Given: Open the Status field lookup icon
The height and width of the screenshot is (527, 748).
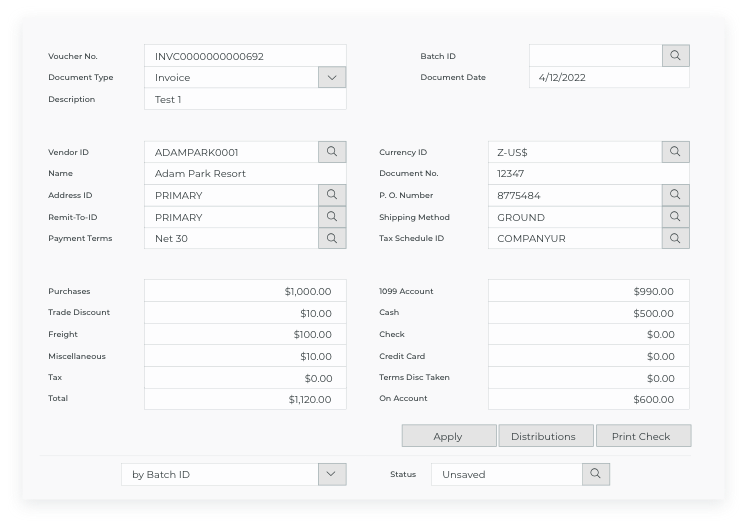Looking at the screenshot, I should tap(595, 474).
